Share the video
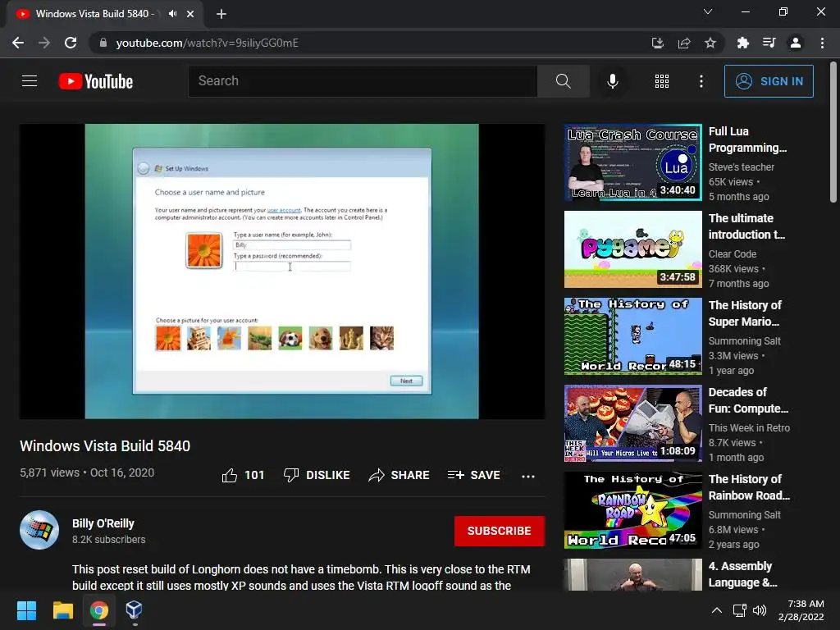The height and width of the screenshot is (630, 840). (x=399, y=475)
